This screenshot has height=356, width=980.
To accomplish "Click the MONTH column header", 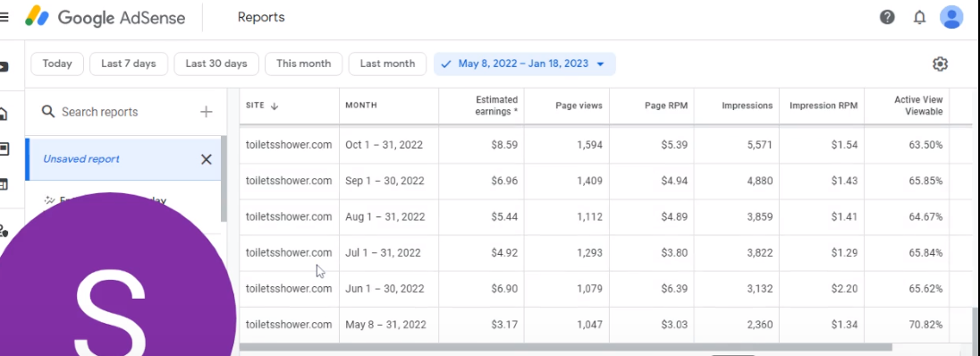I will click(361, 106).
